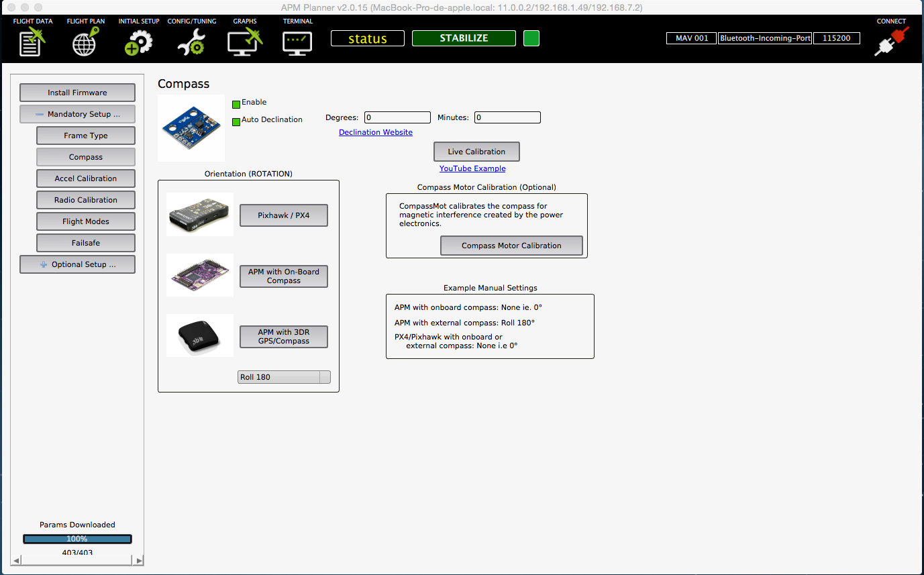Open the Roll 180 orientation dropdown
The width and height of the screenshot is (924, 575).
284,377
